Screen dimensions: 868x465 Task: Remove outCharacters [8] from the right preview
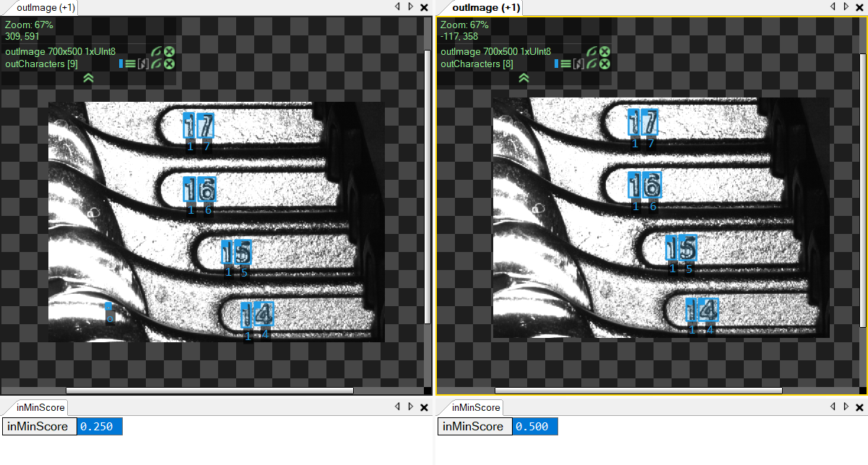tap(604, 64)
